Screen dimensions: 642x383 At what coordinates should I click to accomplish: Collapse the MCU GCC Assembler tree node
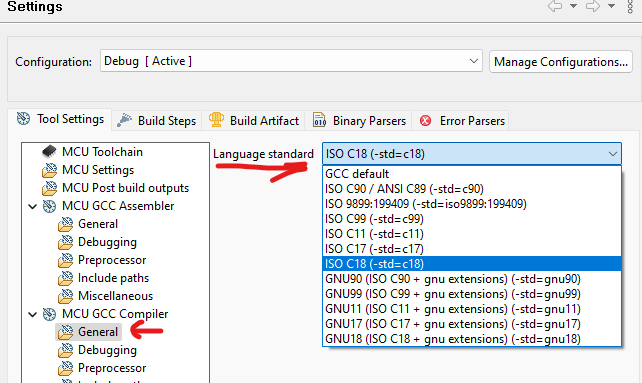pos(33,206)
